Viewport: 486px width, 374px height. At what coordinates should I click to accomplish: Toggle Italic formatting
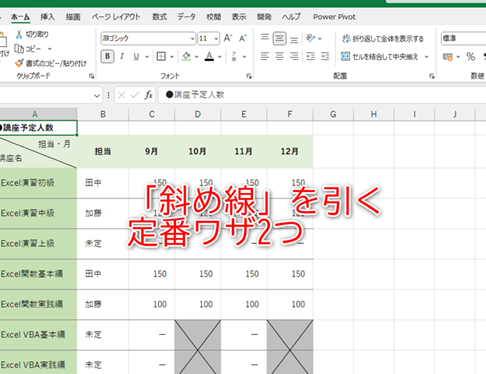pyautogui.click(x=122, y=56)
